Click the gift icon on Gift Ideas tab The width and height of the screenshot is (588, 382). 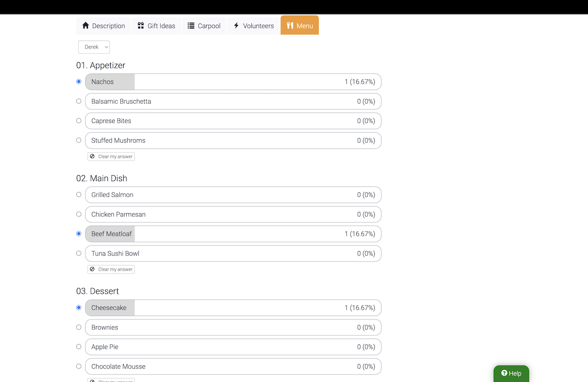pyautogui.click(x=141, y=26)
